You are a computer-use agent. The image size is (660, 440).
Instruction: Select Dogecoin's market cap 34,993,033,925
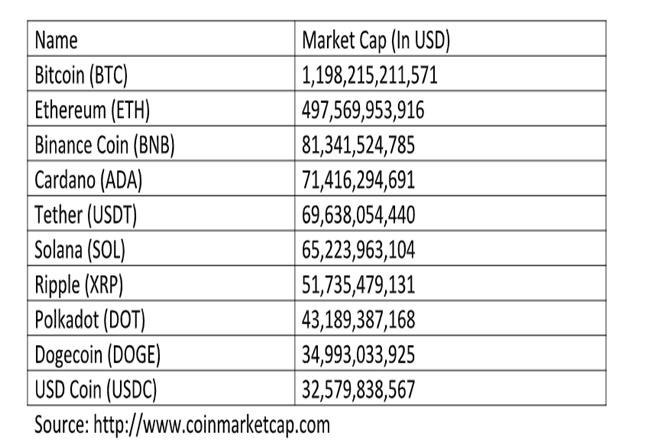[x=358, y=354]
